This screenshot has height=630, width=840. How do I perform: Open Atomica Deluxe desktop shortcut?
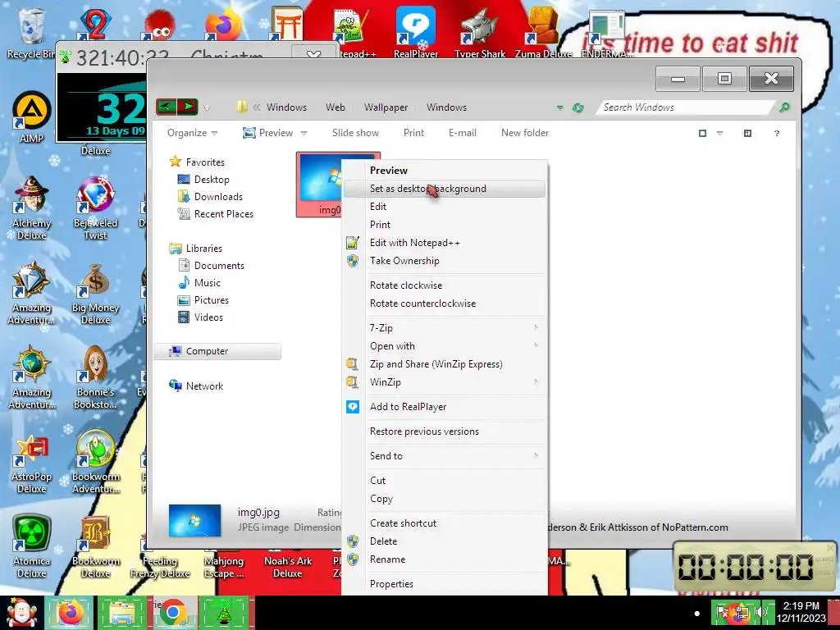[32, 546]
